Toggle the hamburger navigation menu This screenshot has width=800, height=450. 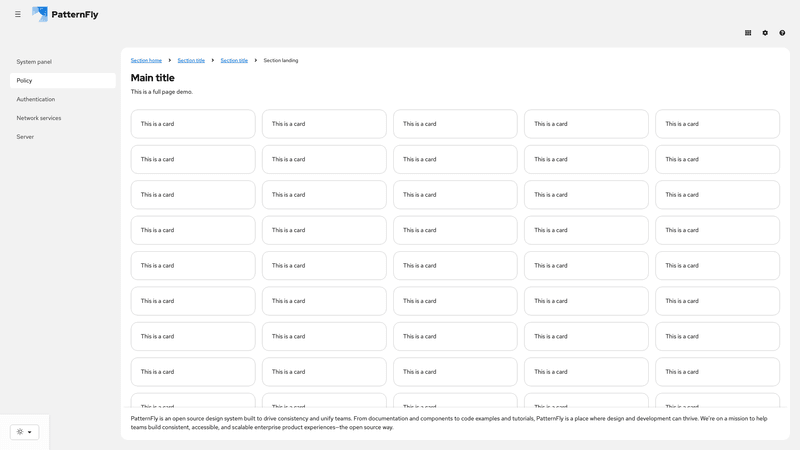pos(18,14)
